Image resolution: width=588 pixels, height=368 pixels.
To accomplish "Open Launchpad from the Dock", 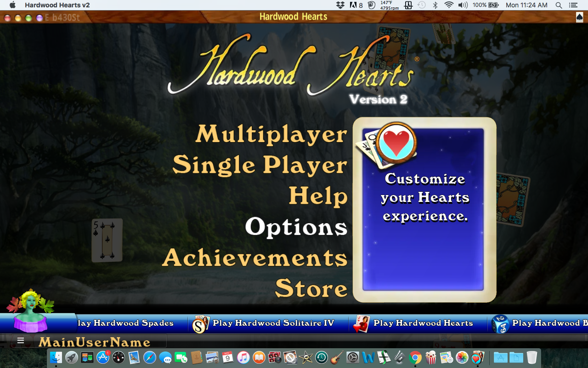I will tap(72, 357).
